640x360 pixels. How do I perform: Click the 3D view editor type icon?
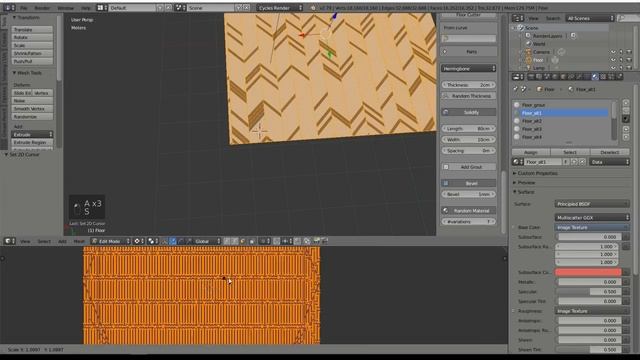point(9,241)
